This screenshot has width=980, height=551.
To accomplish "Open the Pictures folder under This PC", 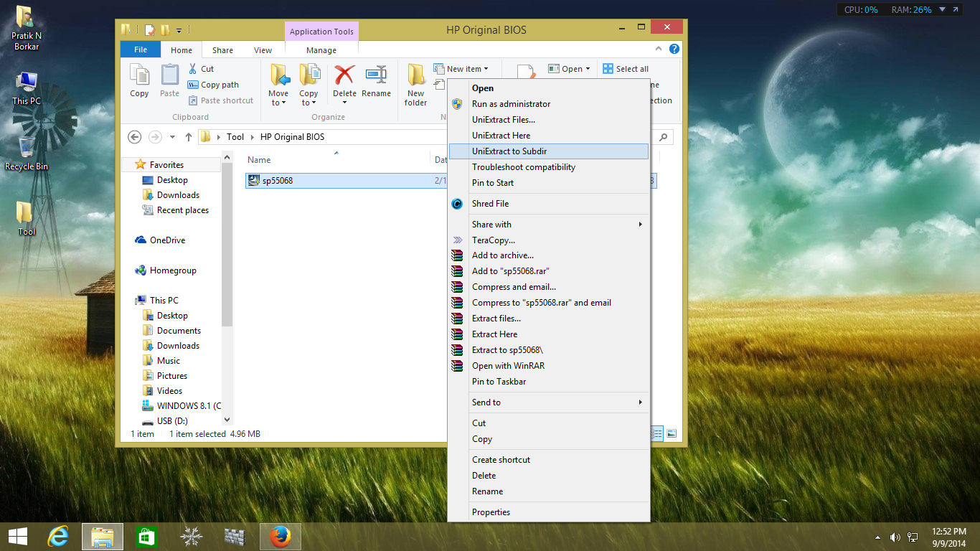I will (x=165, y=376).
